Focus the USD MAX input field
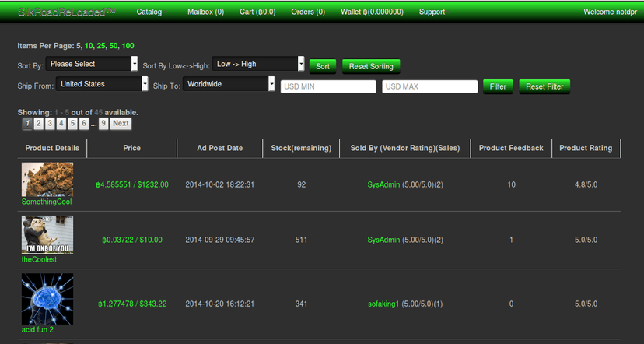 point(429,86)
